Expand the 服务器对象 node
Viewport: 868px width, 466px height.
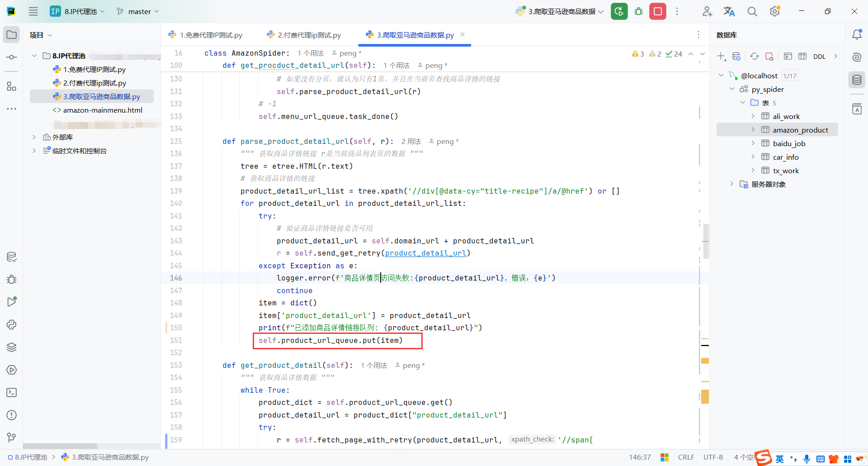[x=732, y=184]
